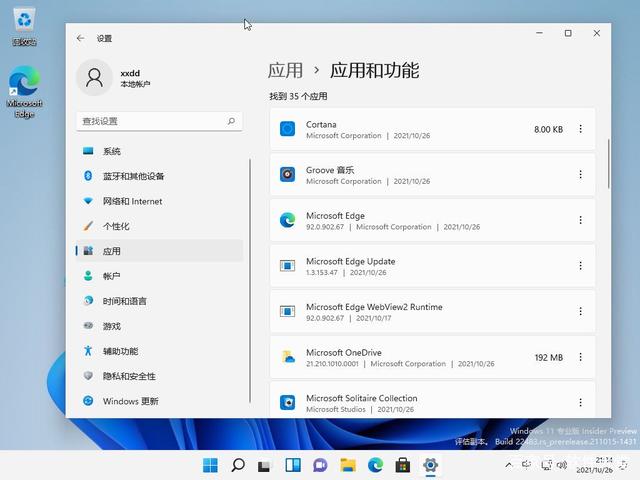Click the 网络和 Internet icon
The width and height of the screenshot is (640, 480).
[x=88, y=201]
